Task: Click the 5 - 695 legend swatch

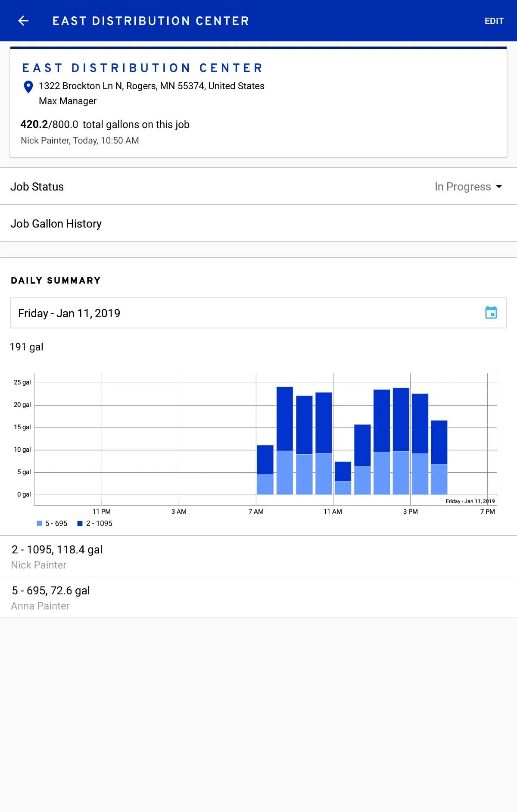Action: [x=40, y=523]
